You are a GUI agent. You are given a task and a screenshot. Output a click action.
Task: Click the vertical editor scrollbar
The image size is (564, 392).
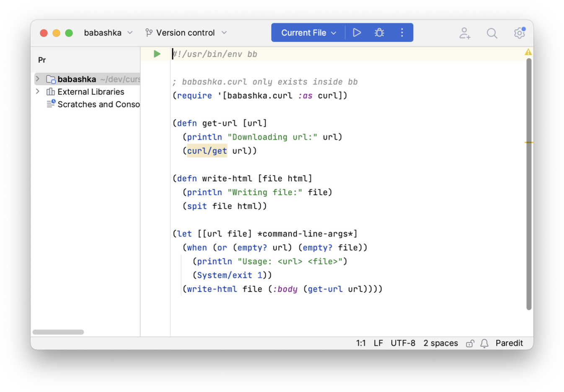529,184
